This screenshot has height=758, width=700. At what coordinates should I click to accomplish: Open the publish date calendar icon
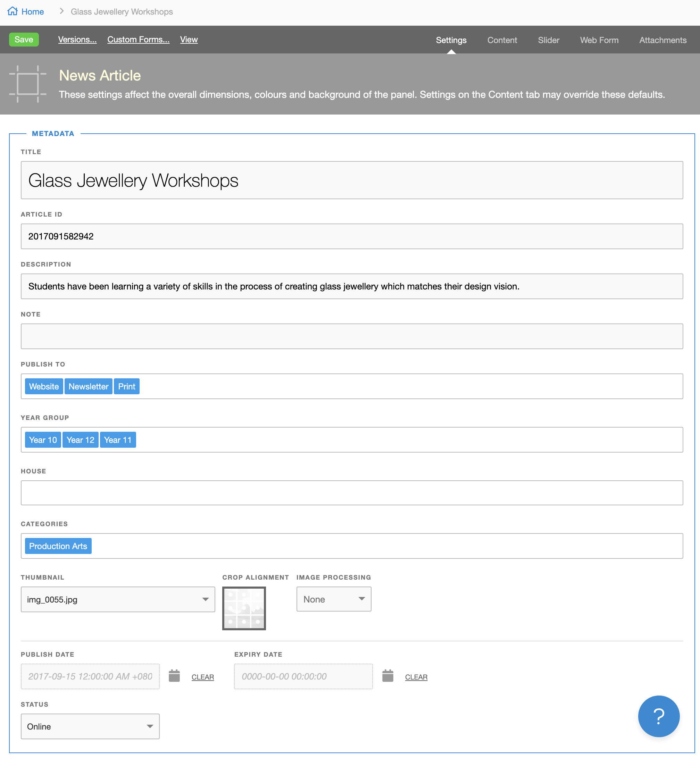(x=174, y=676)
